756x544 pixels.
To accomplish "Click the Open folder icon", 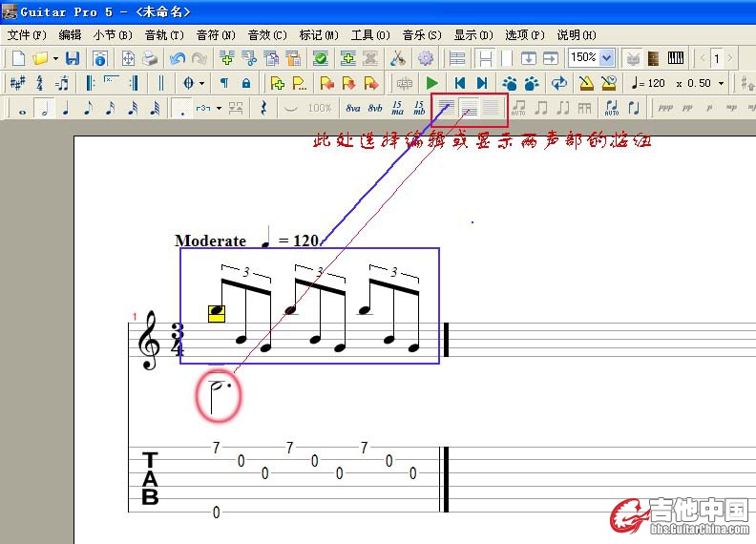I will click(40, 58).
